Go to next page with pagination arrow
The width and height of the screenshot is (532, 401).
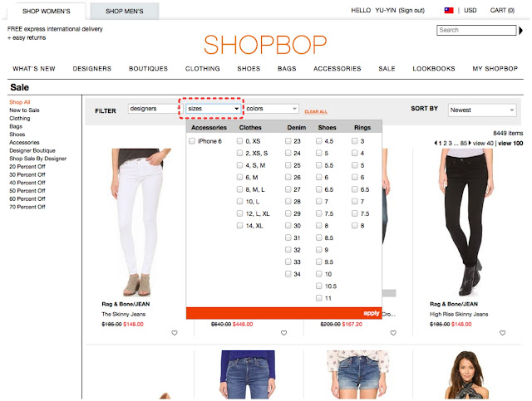click(470, 143)
